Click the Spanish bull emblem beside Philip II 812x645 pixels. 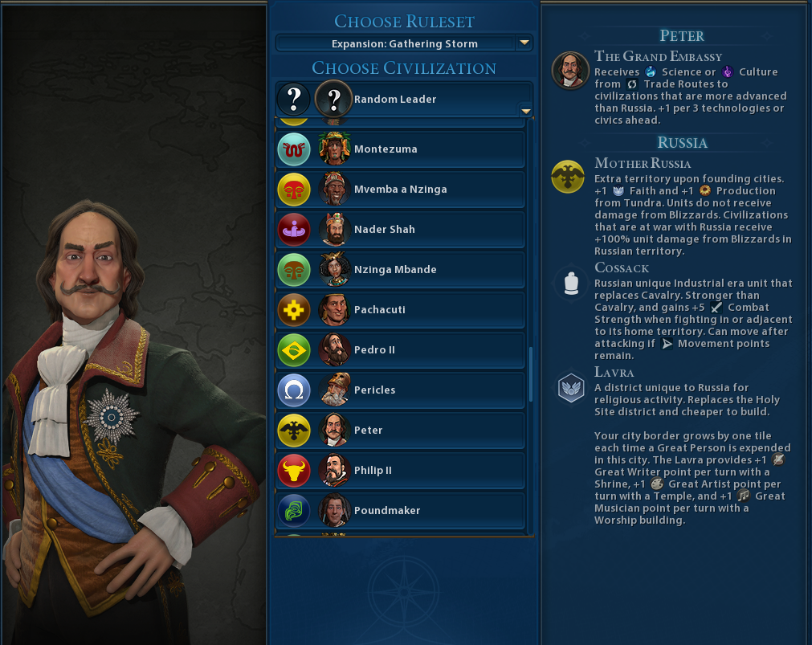click(294, 471)
